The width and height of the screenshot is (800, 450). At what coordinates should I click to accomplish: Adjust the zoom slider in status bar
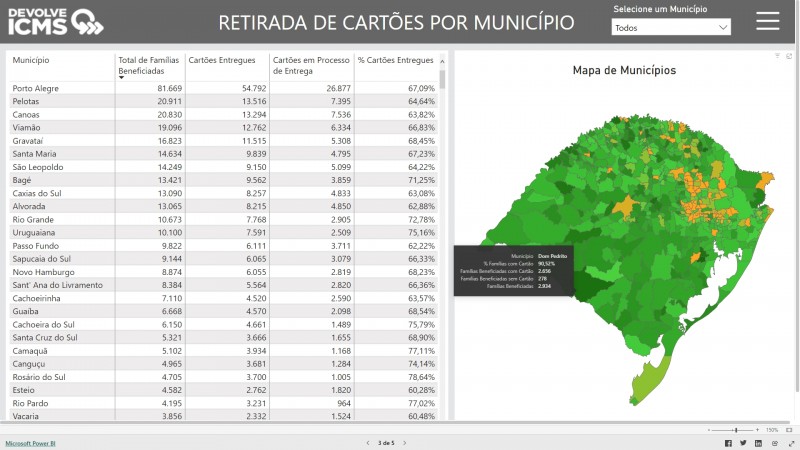point(737,429)
